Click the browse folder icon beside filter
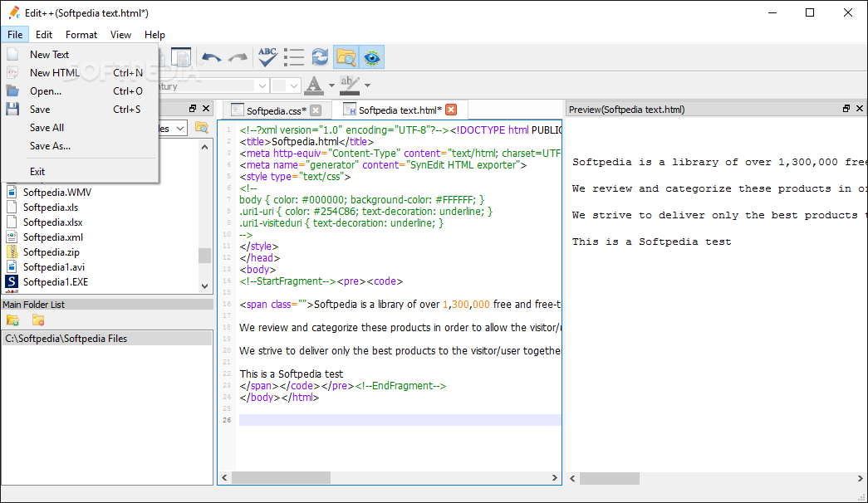The height and width of the screenshot is (503, 868). (x=202, y=128)
